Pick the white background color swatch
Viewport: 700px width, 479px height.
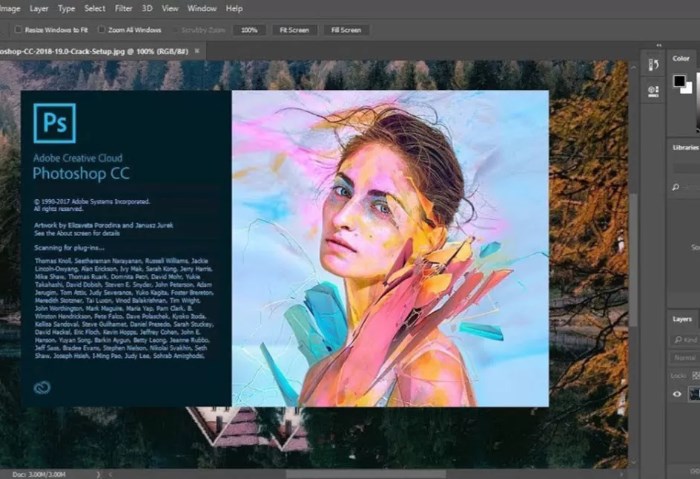point(688,89)
